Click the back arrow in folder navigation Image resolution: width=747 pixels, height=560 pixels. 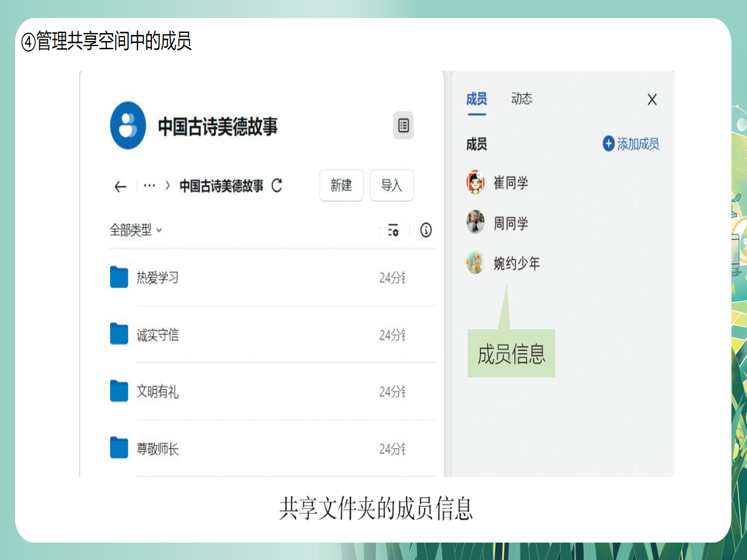(x=121, y=186)
